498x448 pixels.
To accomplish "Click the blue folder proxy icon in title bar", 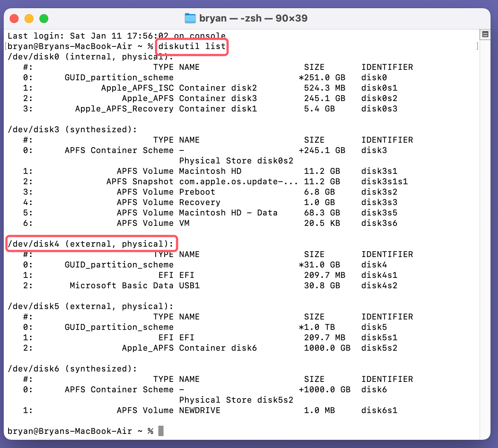I will pyautogui.click(x=190, y=18).
